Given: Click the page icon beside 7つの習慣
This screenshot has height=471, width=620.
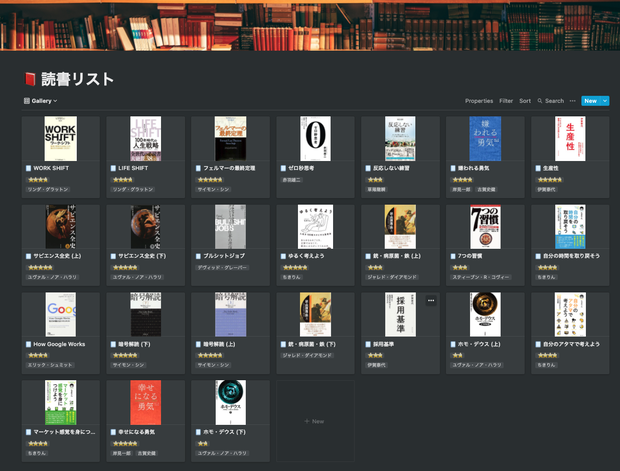Looking at the screenshot, I should [x=453, y=256].
